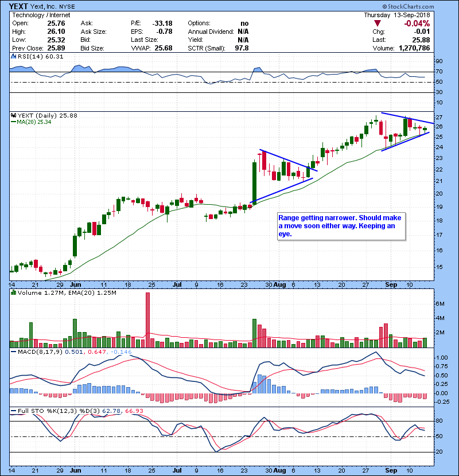459x476 pixels.
Task: Click the Yield value N/A
Action: [243, 40]
